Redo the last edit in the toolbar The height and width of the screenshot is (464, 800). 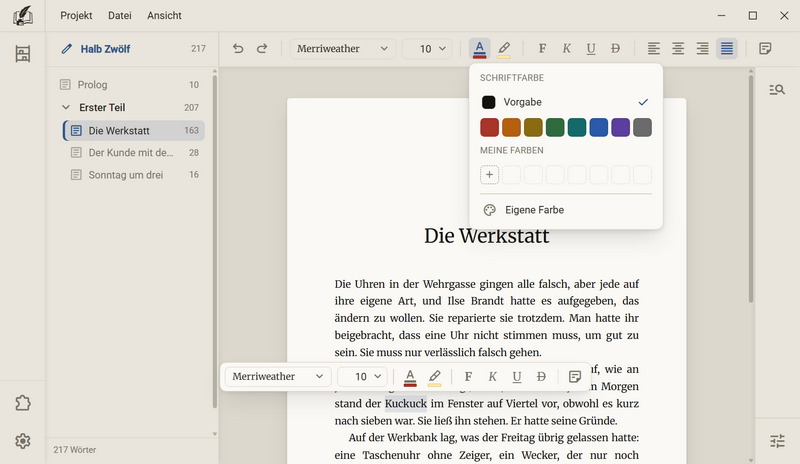coord(262,48)
